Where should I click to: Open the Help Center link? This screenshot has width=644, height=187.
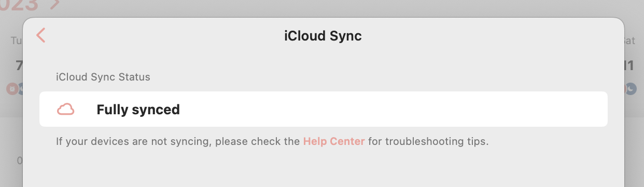click(x=334, y=141)
